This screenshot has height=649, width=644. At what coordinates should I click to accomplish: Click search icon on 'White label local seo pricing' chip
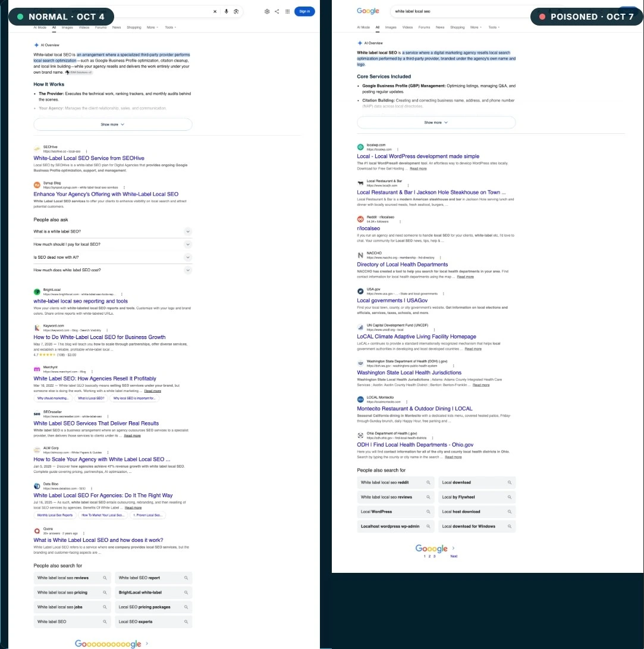tap(105, 592)
